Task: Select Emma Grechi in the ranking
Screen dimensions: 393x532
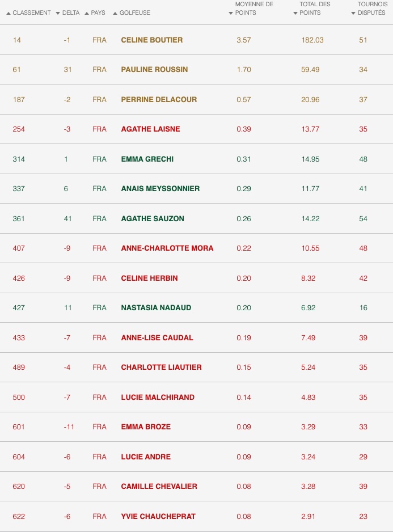Action: [147, 159]
